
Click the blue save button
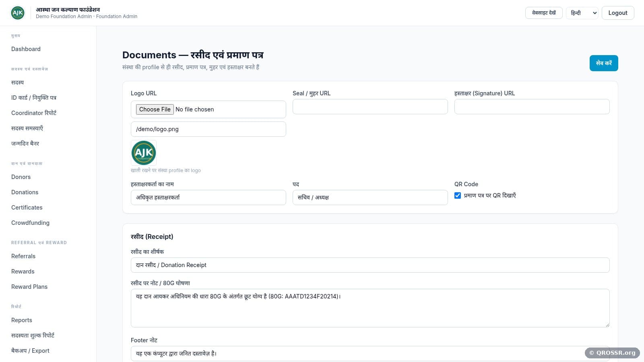(604, 63)
